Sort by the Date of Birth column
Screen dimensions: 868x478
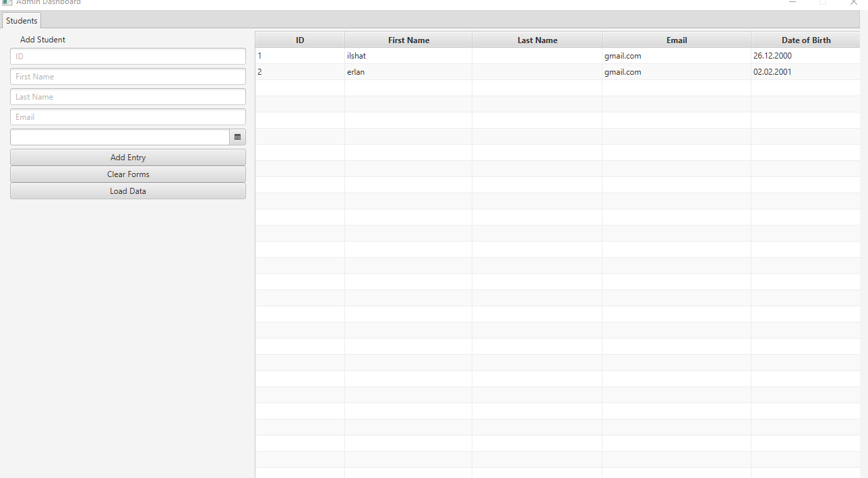click(805, 40)
